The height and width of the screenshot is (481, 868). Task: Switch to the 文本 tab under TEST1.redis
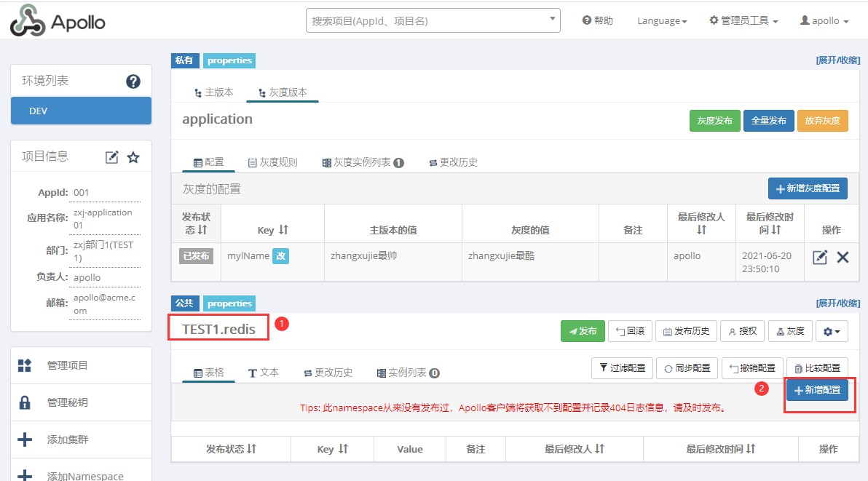264,372
